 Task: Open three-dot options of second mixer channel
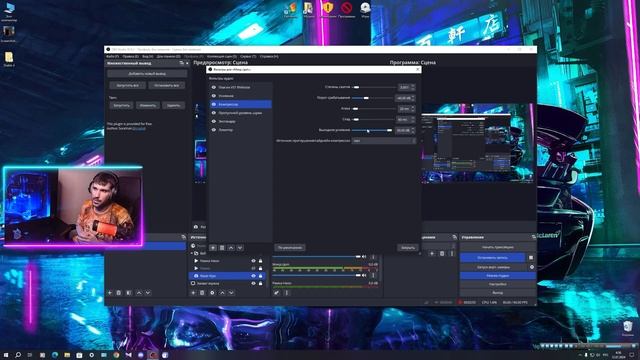[x=373, y=275]
